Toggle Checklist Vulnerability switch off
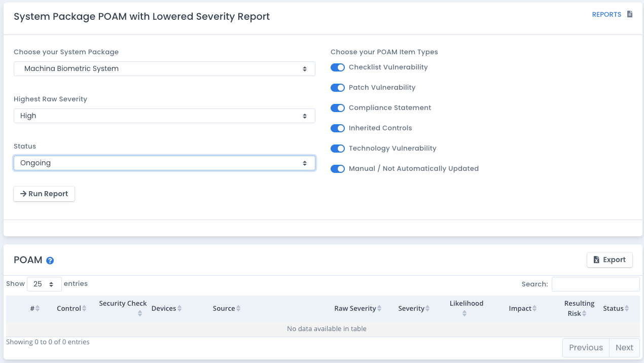 338,67
